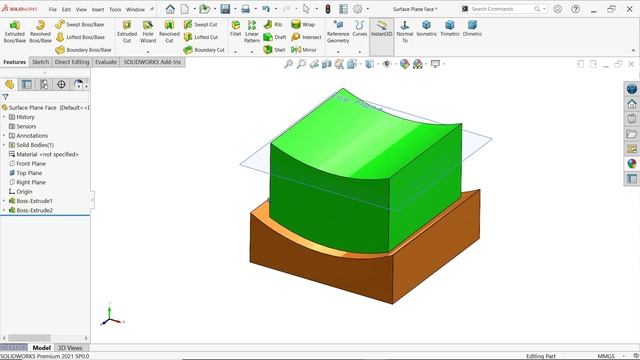Choose Lofted Boss/Base feature
The height and width of the screenshot is (360, 640).
[x=80, y=37]
